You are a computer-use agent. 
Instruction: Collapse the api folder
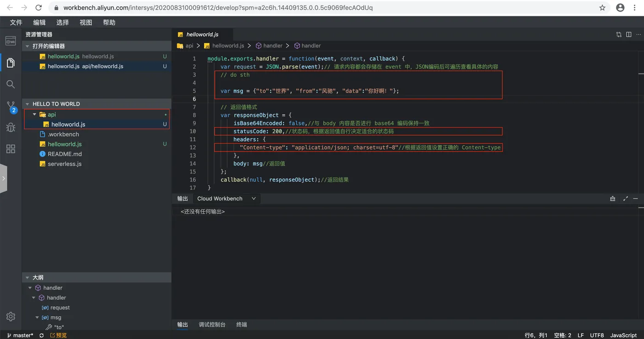(34, 114)
